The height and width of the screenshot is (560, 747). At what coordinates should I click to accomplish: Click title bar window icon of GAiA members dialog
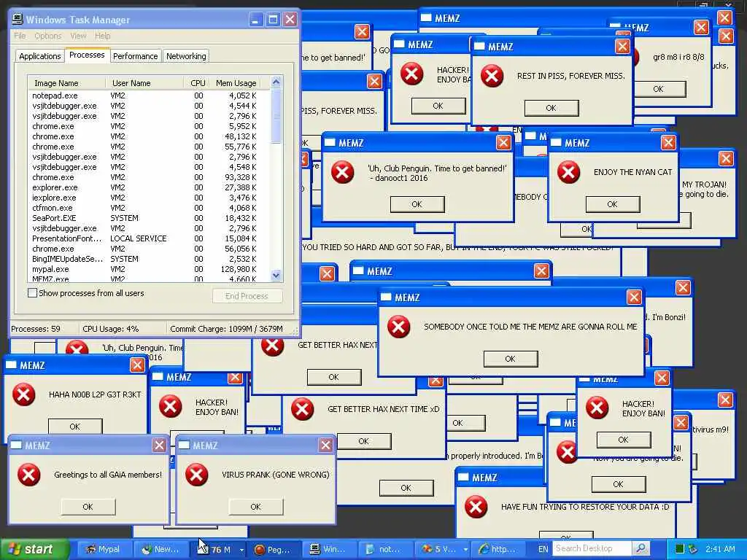coord(16,446)
